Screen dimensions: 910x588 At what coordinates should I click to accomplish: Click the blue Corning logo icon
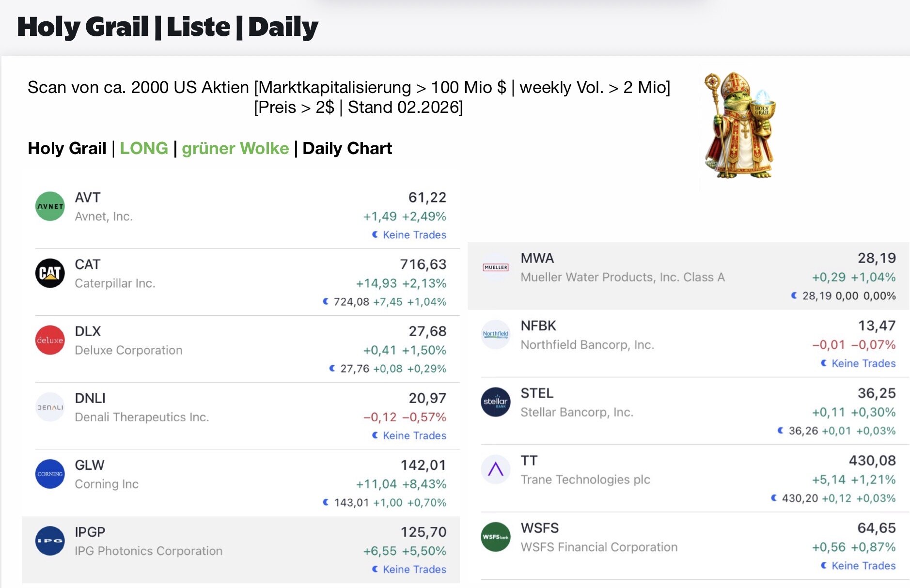50,474
